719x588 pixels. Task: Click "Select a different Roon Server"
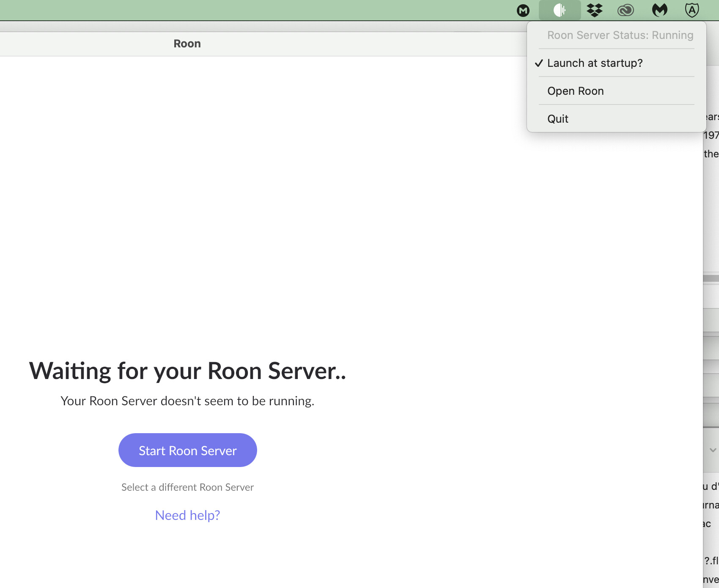point(187,487)
